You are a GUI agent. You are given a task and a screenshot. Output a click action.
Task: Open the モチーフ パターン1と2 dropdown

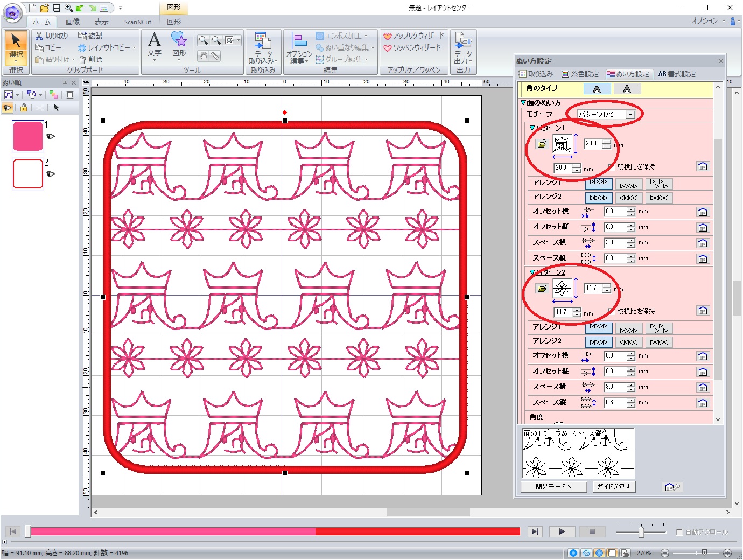pos(629,115)
